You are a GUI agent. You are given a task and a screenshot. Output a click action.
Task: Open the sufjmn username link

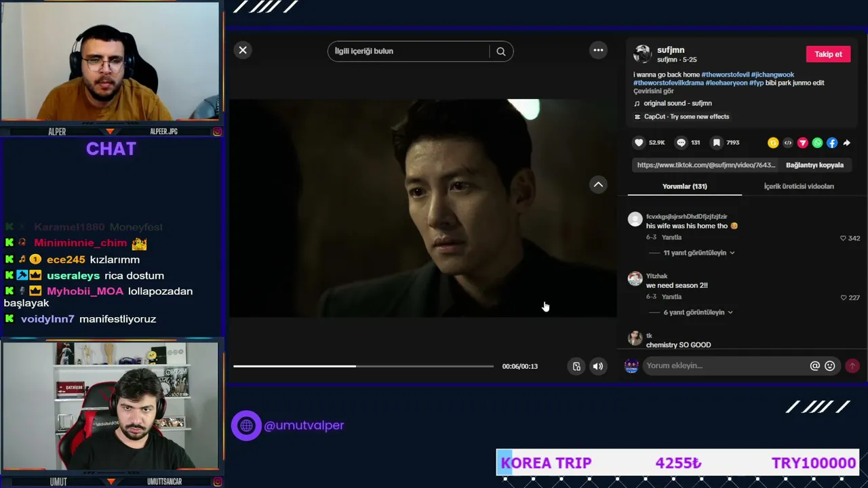point(671,50)
